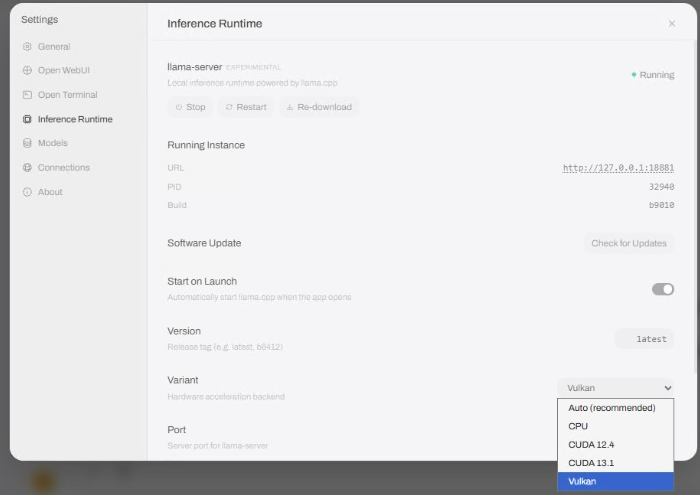This screenshot has height=495, width=700.
Task: Click the Server port for llama-server description
Action: [x=217, y=446]
